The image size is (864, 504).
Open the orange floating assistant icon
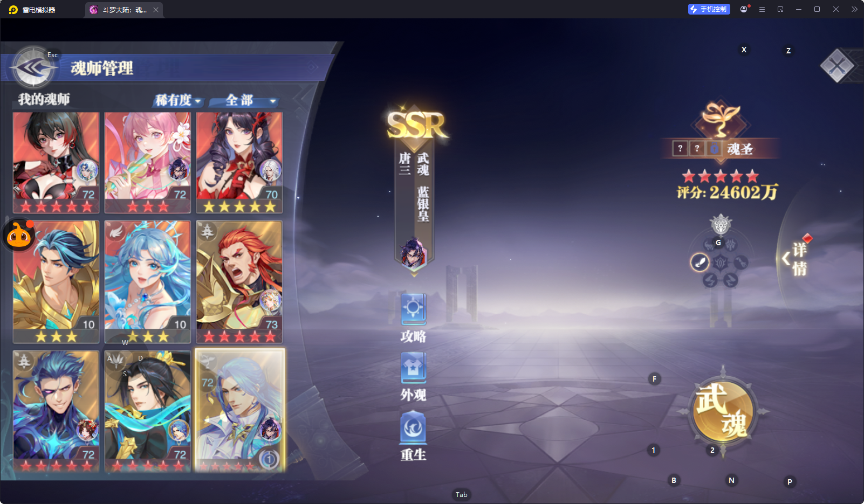19,235
